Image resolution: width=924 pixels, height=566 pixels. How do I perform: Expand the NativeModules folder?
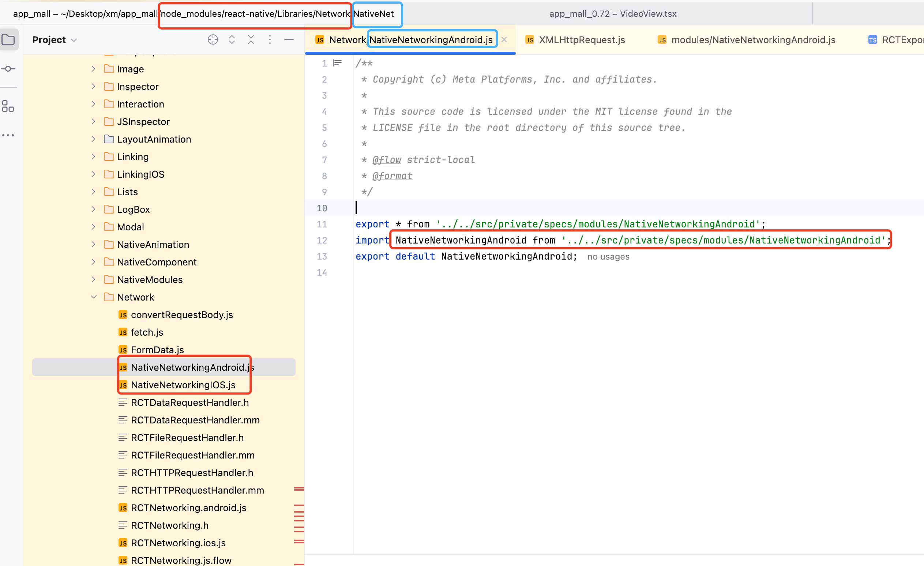click(93, 280)
